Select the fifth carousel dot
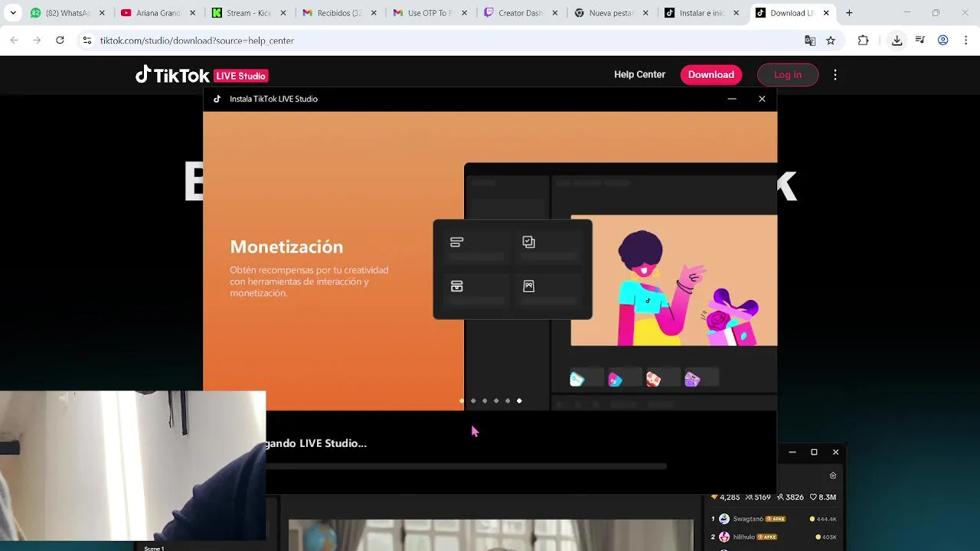Image resolution: width=980 pixels, height=551 pixels. (508, 401)
